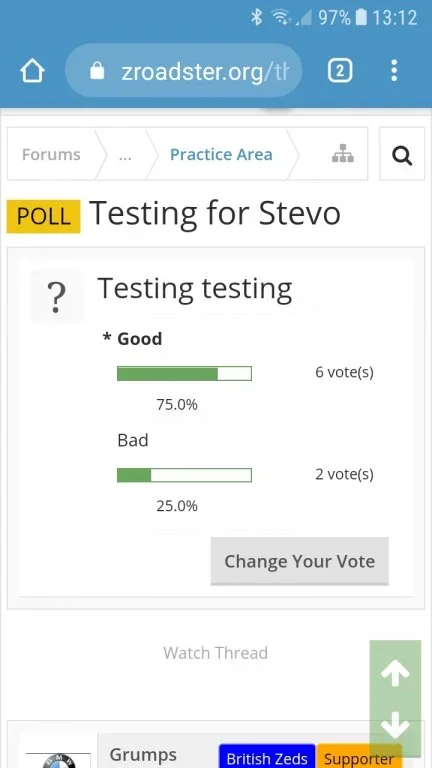
Task: Jump to bottom with the down arrow
Action: [395, 726]
